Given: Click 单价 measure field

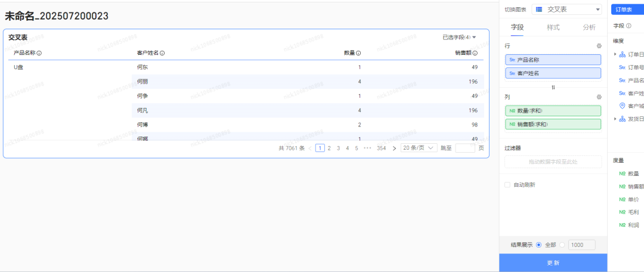Looking at the screenshot, I should pyautogui.click(x=629, y=199).
